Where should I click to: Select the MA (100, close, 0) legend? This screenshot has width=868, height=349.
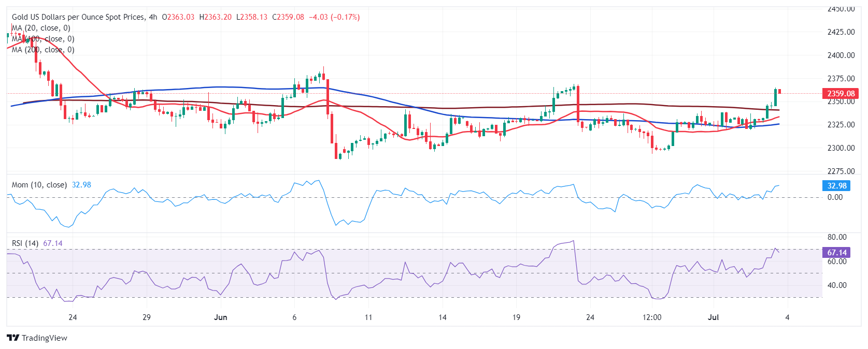pos(44,39)
